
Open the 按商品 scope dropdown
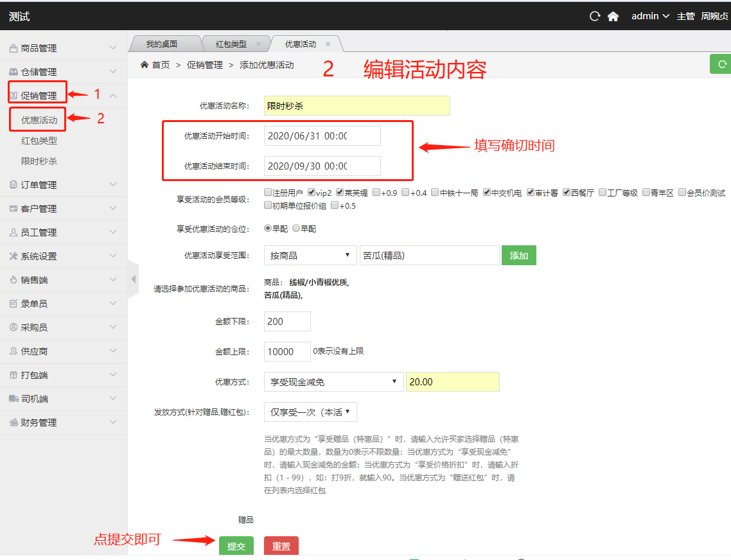click(310, 256)
